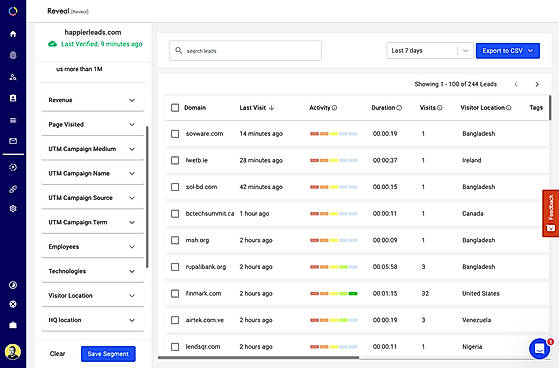This screenshot has width=559, height=368.
Task: Click the finmark.com activity bar
Action: (334, 293)
